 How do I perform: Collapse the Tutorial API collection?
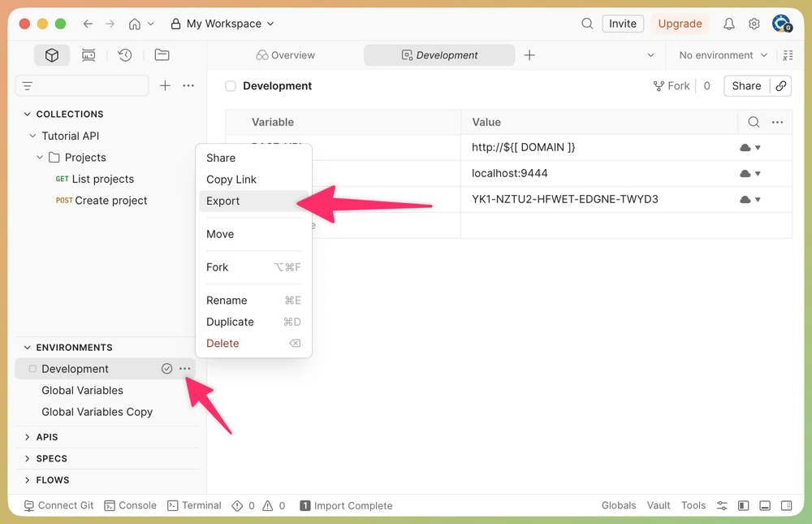pyautogui.click(x=32, y=136)
